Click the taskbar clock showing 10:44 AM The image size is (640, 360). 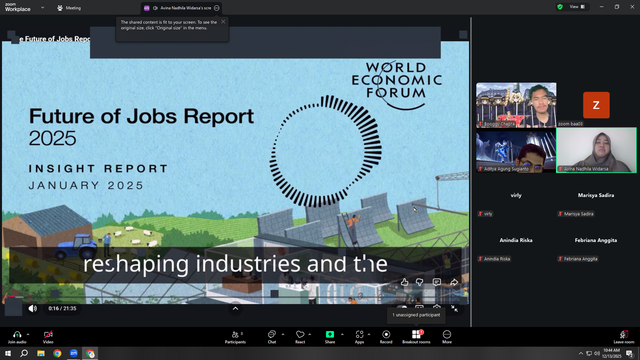tap(611, 353)
